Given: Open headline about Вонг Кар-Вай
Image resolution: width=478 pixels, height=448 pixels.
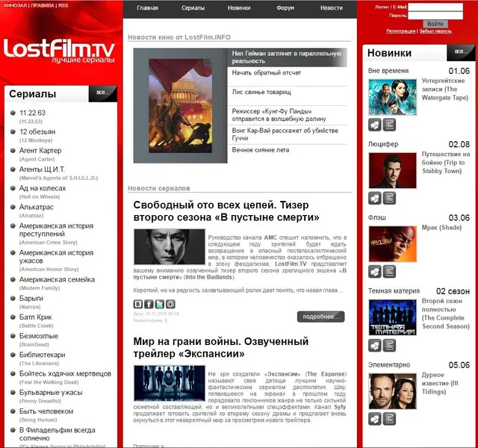Looking at the screenshot, I should pyautogui.click(x=285, y=134).
